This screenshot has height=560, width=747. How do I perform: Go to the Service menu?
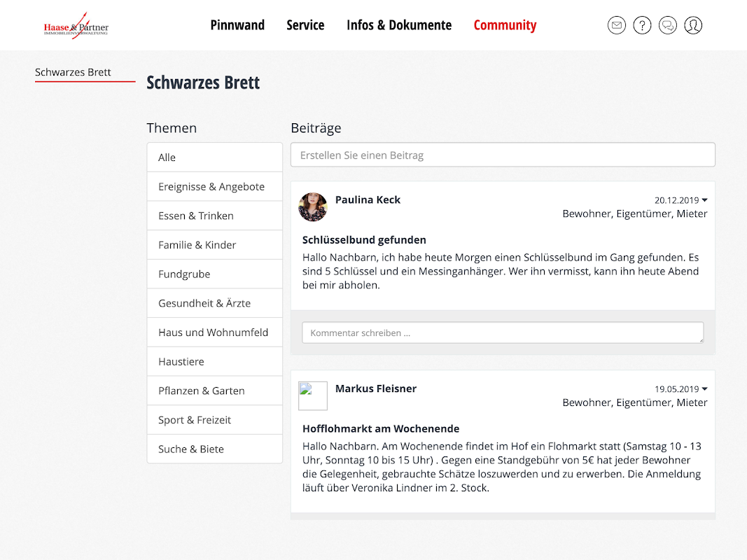pos(305,25)
